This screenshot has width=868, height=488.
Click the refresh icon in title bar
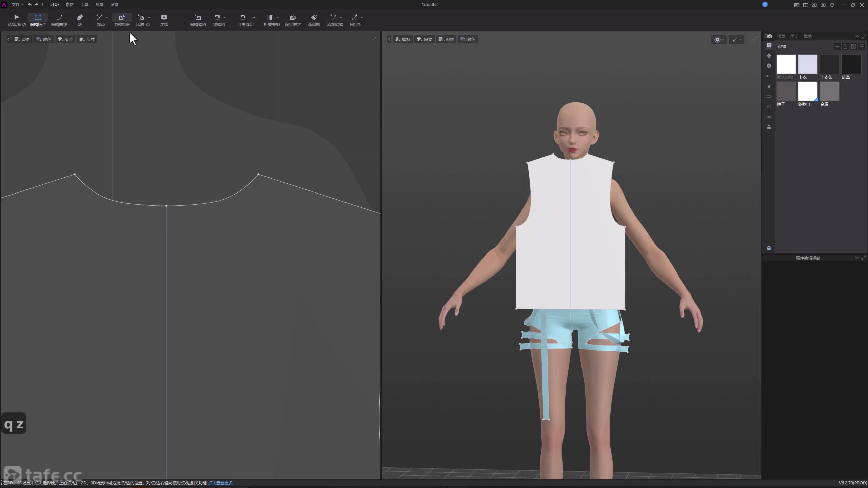point(832,5)
